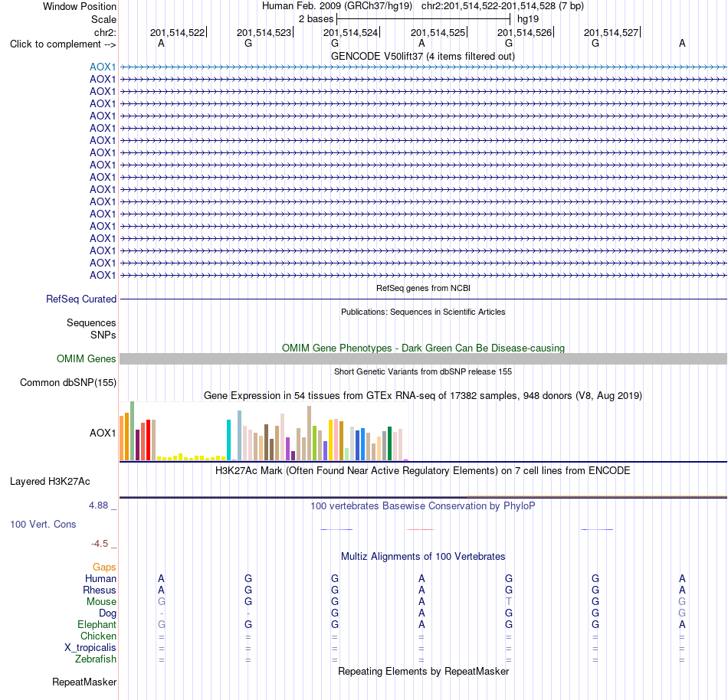The height and width of the screenshot is (700, 728).
Task: Click the Elephant alignment row label
Action: pyautogui.click(x=97, y=624)
